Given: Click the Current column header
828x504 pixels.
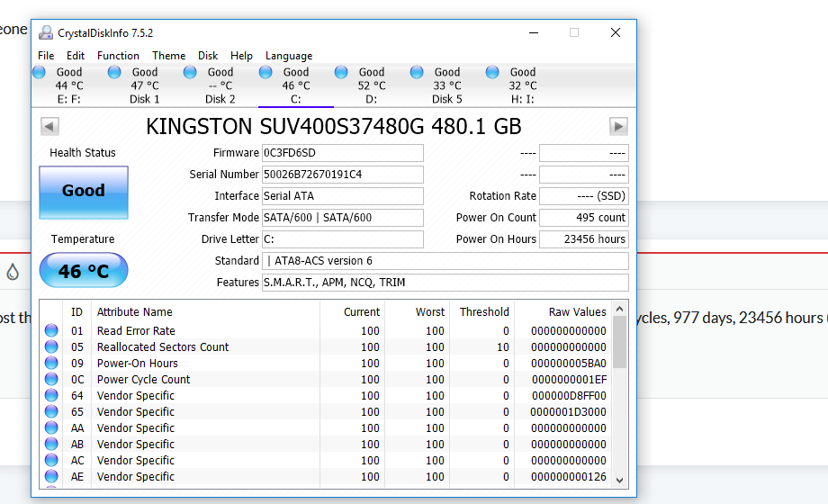Looking at the screenshot, I should tap(362, 311).
